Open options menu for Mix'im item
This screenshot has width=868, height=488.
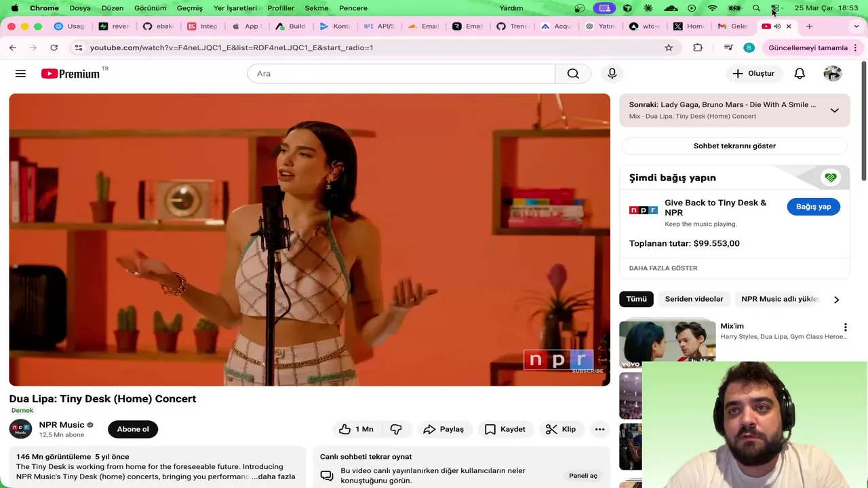[x=845, y=327]
